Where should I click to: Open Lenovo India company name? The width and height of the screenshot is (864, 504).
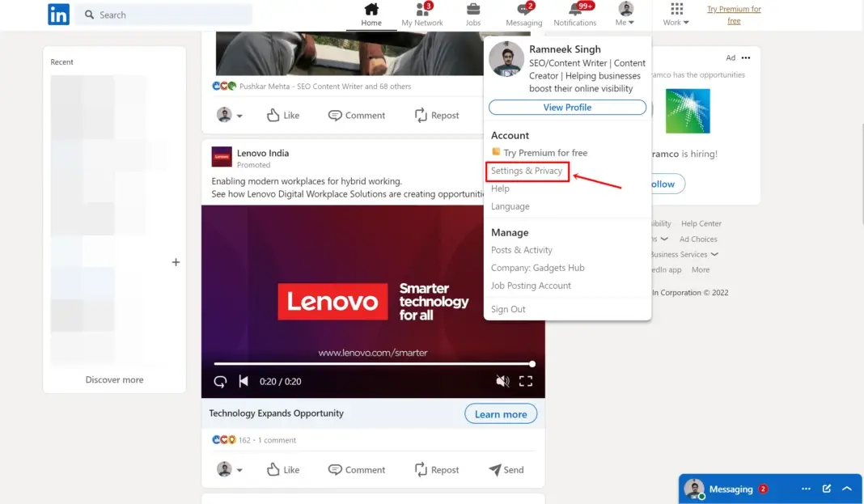click(263, 153)
